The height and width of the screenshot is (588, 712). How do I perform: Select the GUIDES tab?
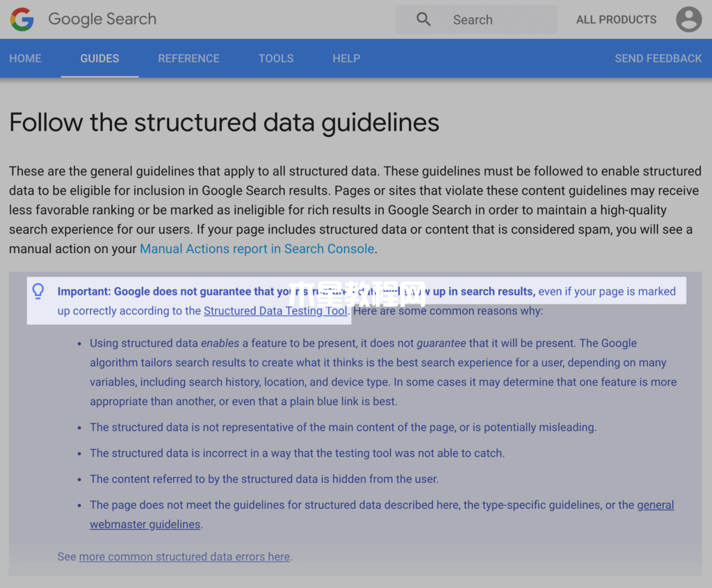(x=100, y=58)
